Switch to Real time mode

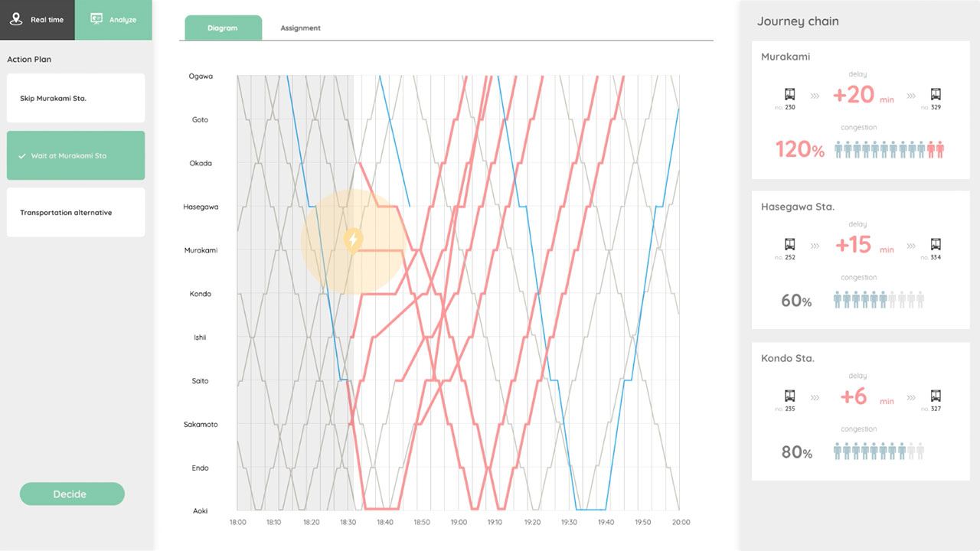click(38, 20)
